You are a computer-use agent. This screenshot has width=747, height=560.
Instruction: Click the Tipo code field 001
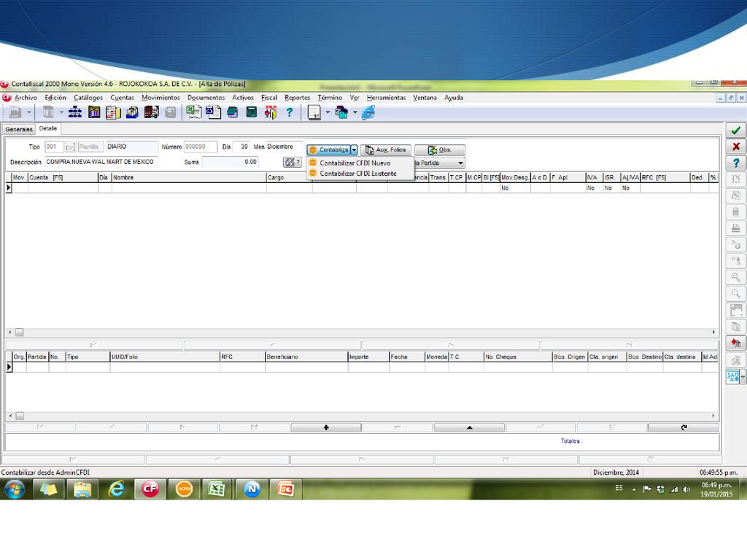(x=54, y=147)
